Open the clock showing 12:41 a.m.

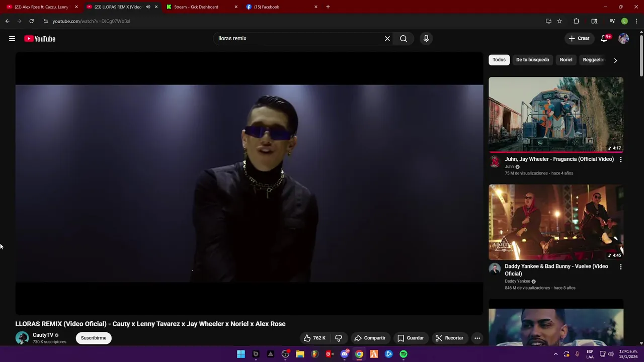[628, 354]
